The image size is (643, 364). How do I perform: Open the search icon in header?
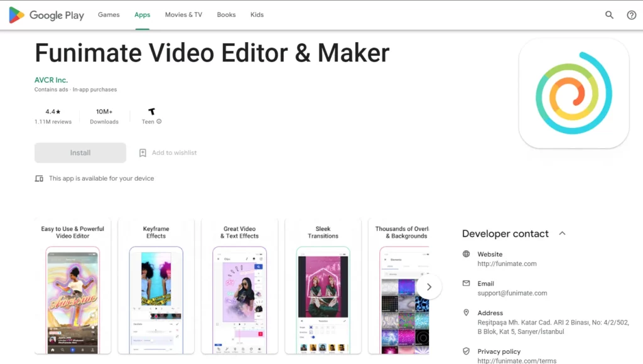click(609, 15)
